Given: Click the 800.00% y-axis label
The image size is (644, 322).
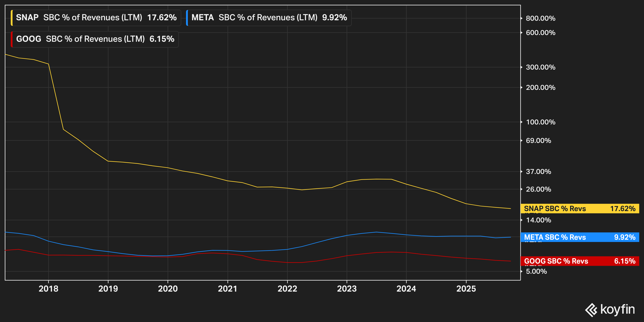Looking at the screenshot, I should pos(540,18).
